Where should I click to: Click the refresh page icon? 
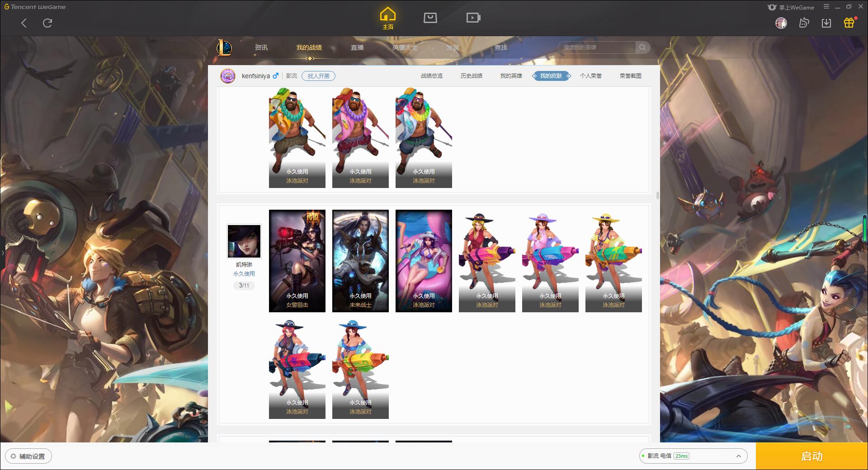(x=47, y=23)
